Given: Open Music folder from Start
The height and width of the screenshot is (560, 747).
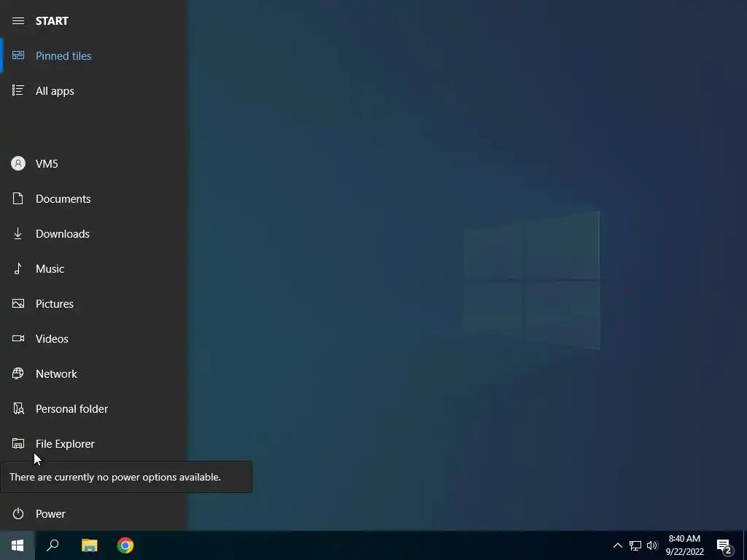Looking at the screenshot, I should point(93,268).
